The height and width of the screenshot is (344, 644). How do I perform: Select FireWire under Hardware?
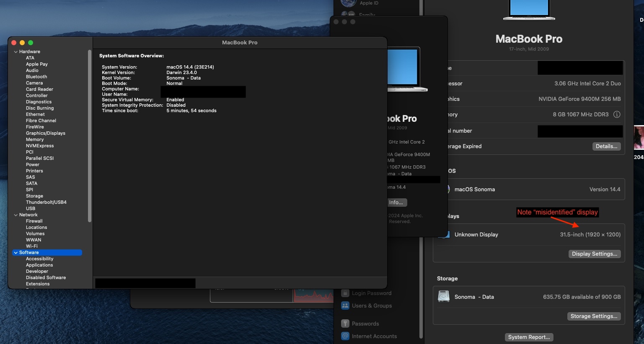(35, 127)
